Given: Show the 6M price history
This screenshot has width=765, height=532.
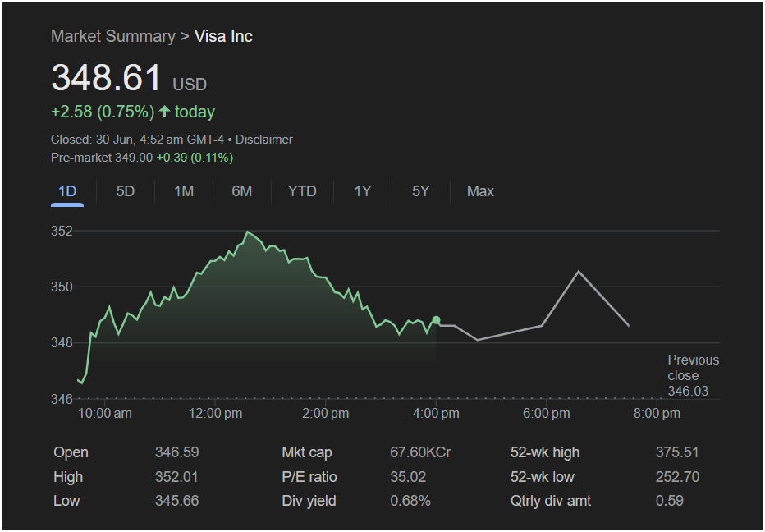Looking at the screenshot, I should (242, 191).
